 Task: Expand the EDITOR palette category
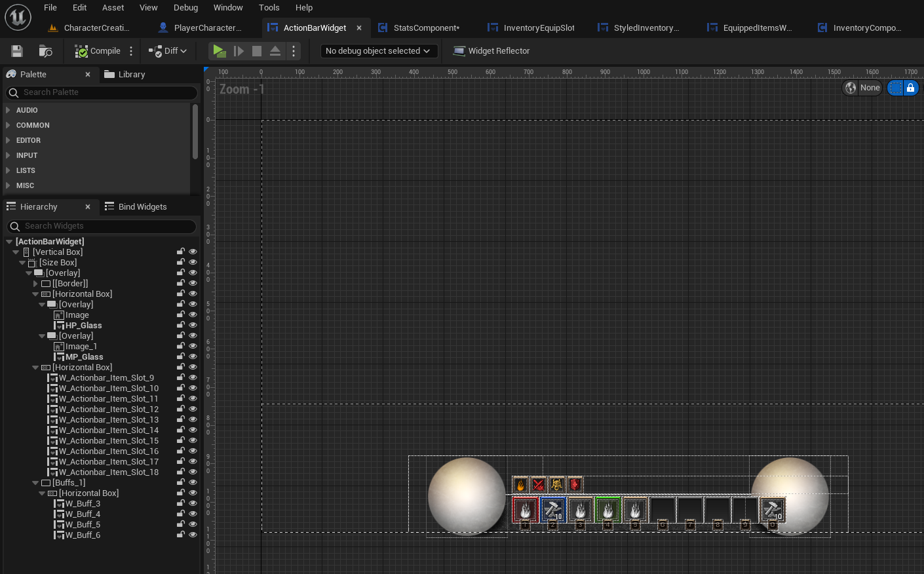[x=8, y=140]
